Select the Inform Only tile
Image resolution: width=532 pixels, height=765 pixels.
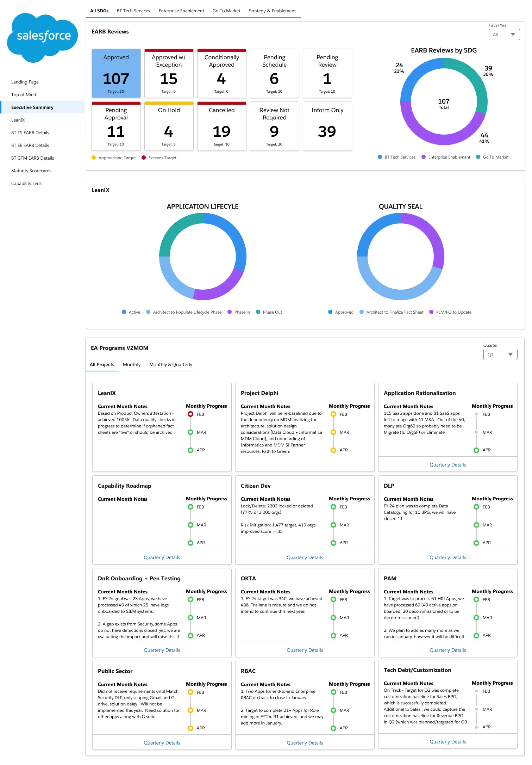327,126
